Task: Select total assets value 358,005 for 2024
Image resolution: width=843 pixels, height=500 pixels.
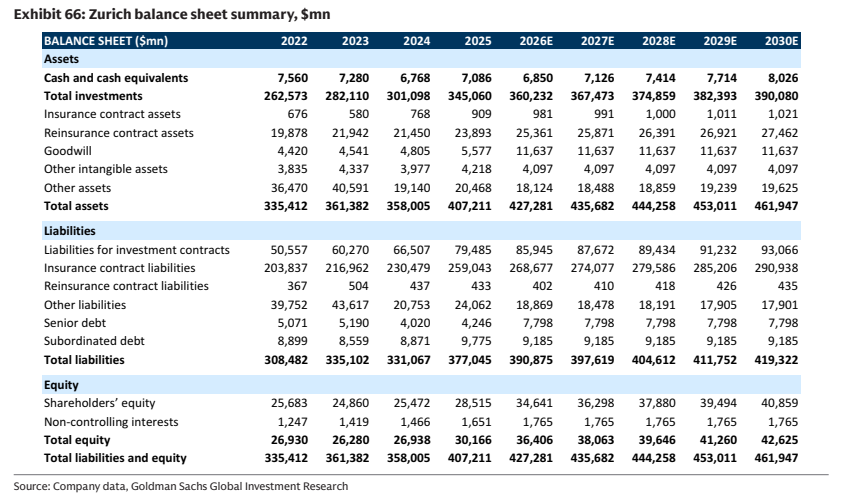Action: tap(408, 206)
